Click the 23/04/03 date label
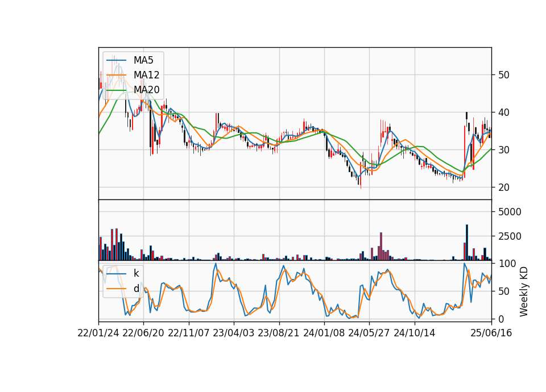 pos(234,333)
